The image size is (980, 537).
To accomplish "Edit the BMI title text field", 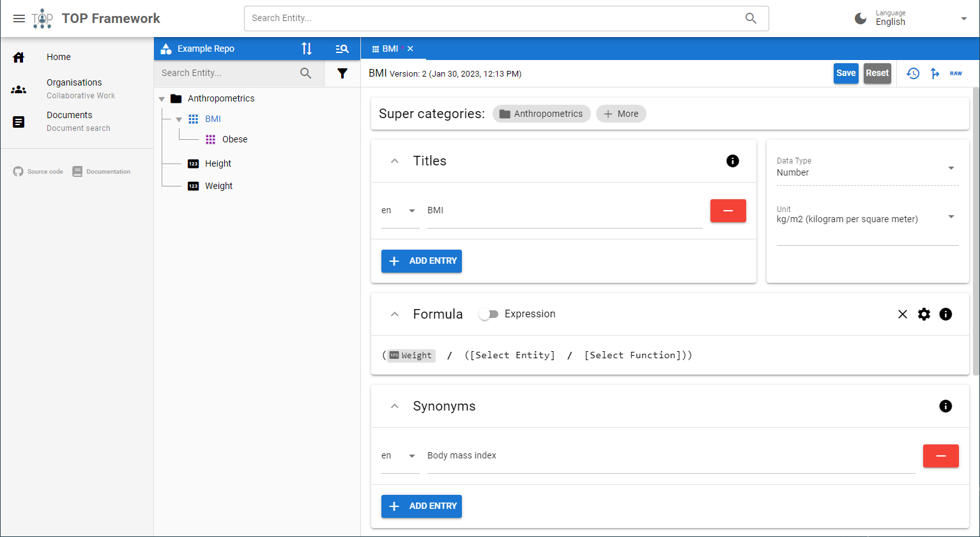I will (565, 211).
